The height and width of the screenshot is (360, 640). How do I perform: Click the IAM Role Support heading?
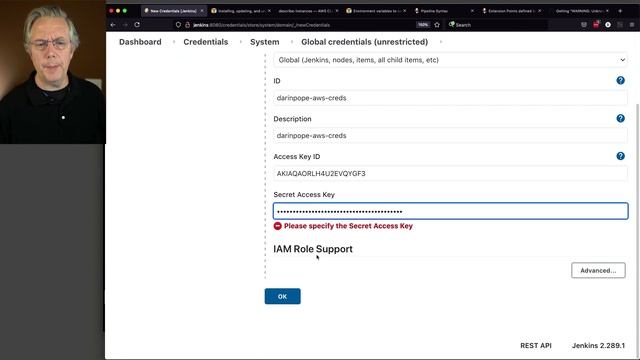tap(313, 249)
